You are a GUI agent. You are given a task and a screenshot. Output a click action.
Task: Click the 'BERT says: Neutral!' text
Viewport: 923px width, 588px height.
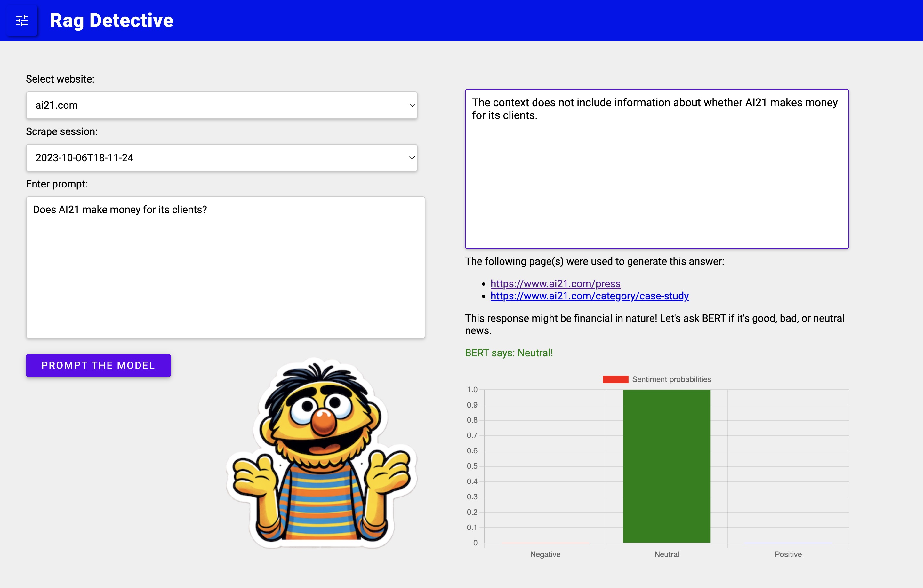(509, 353)
